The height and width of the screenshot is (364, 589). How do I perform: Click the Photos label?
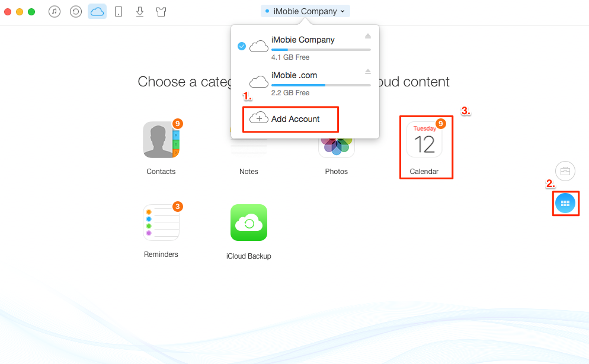337,172
